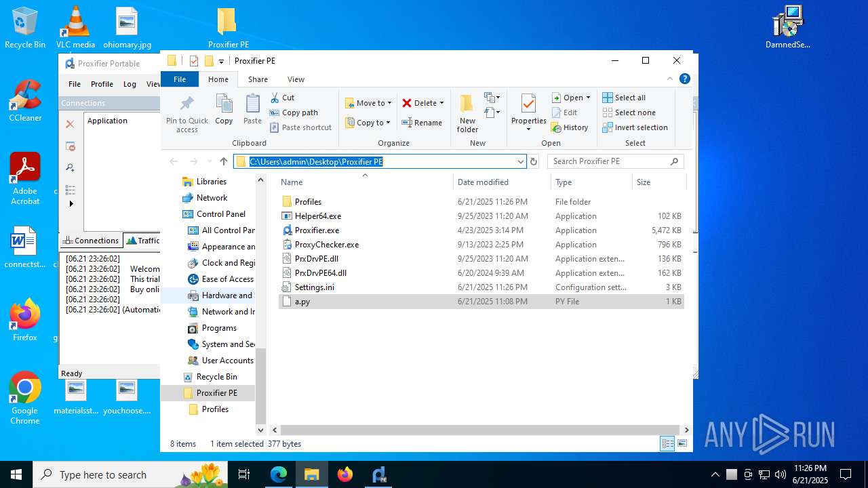Click Select none in ribbon
The width and height of the screenshot is (868, 488).
629,113
